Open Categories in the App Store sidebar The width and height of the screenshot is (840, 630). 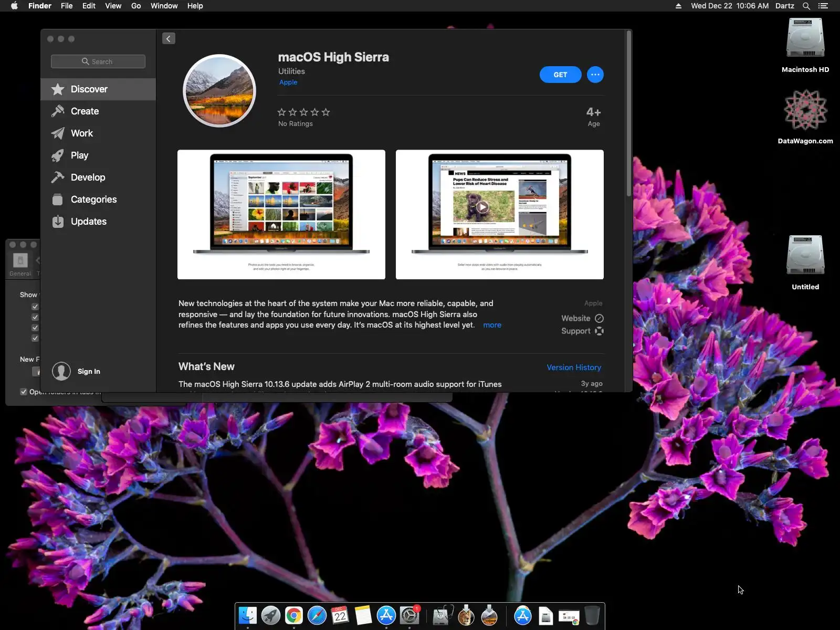[98, 199]
